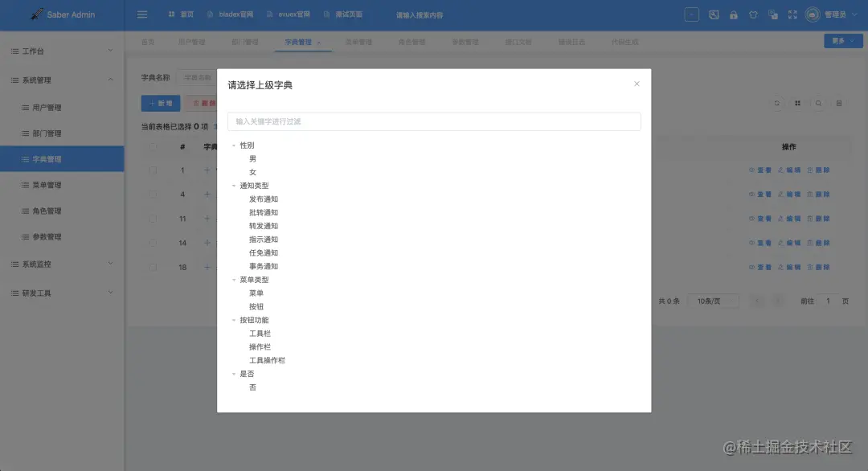Check the select-all checkbox in table header

(x=151, y=146)
